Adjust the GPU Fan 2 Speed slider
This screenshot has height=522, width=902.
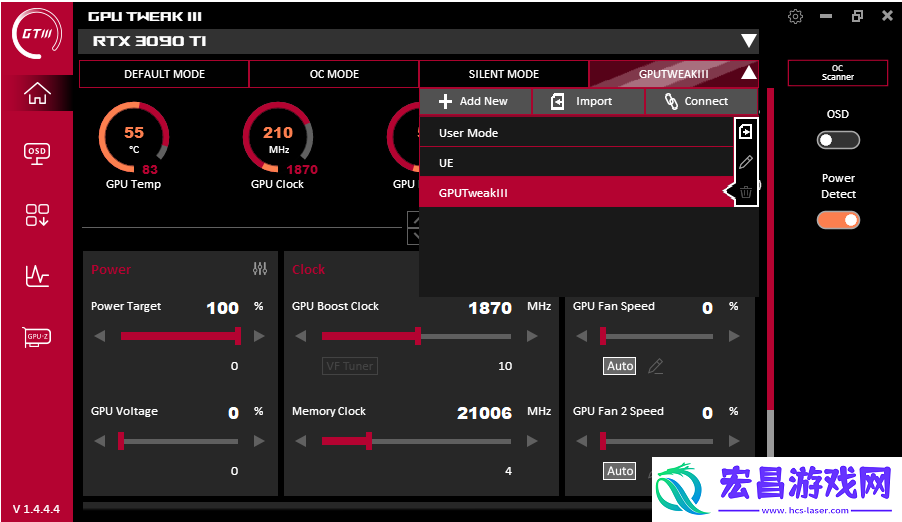coord(657,441)
